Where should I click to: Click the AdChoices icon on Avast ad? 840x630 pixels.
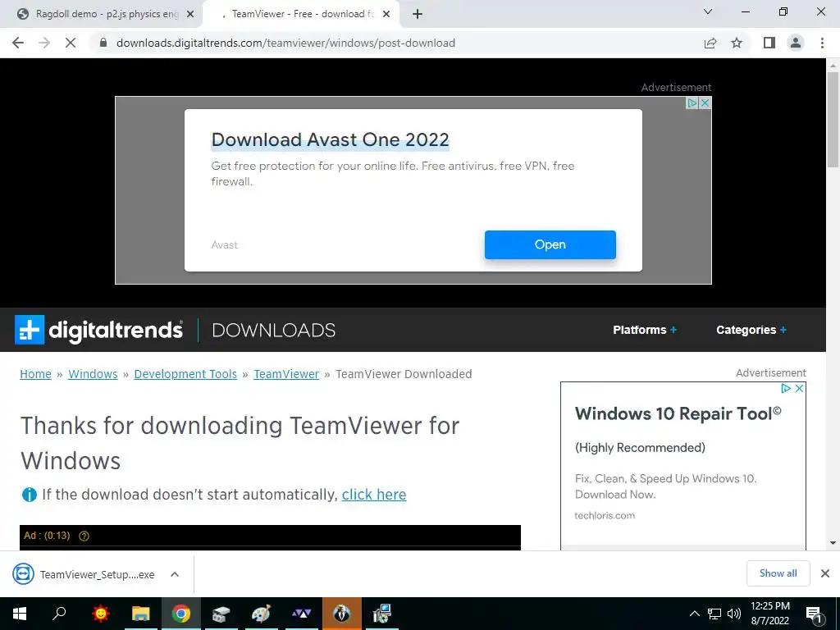(x=692, y=103)
